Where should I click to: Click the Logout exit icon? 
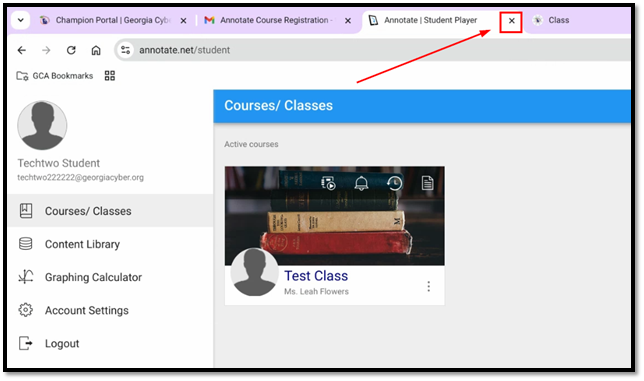pyautogui.click(x=25, y=343)
